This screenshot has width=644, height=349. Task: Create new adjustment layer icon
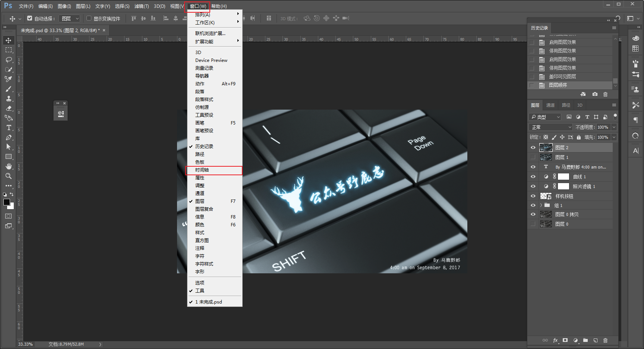[575, 340]
